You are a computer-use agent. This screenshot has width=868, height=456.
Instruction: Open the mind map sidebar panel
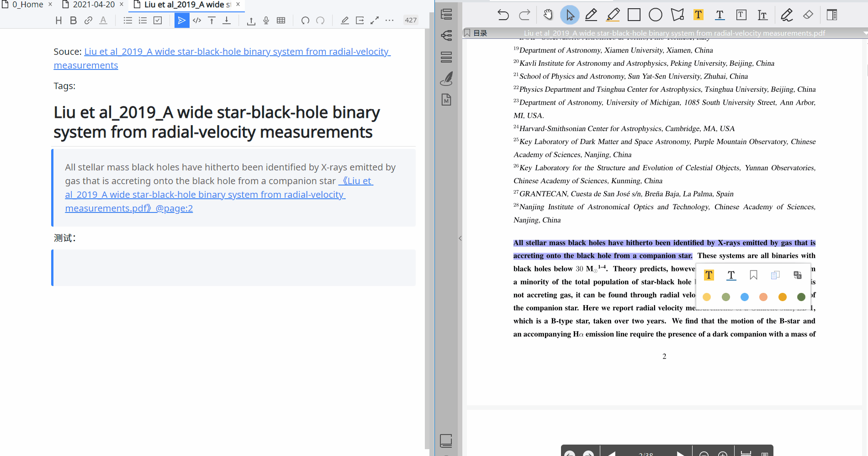(x=446, y=36)
